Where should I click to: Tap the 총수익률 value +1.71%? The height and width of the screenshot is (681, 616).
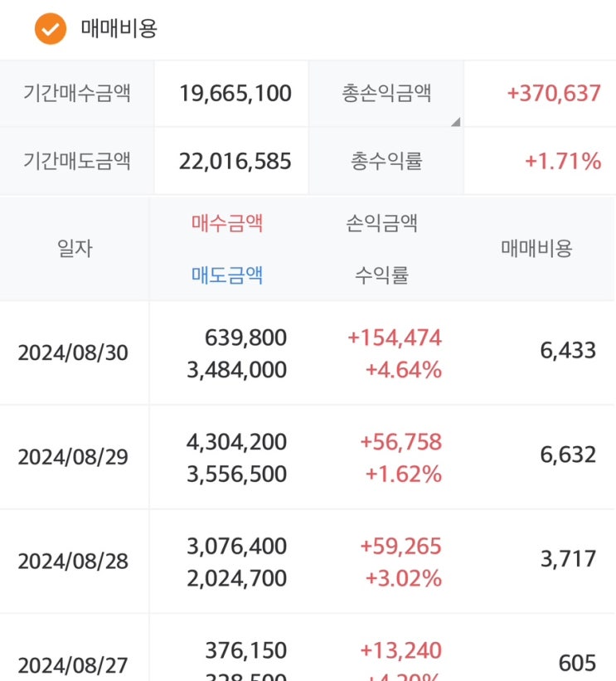[x=563, y=161]
